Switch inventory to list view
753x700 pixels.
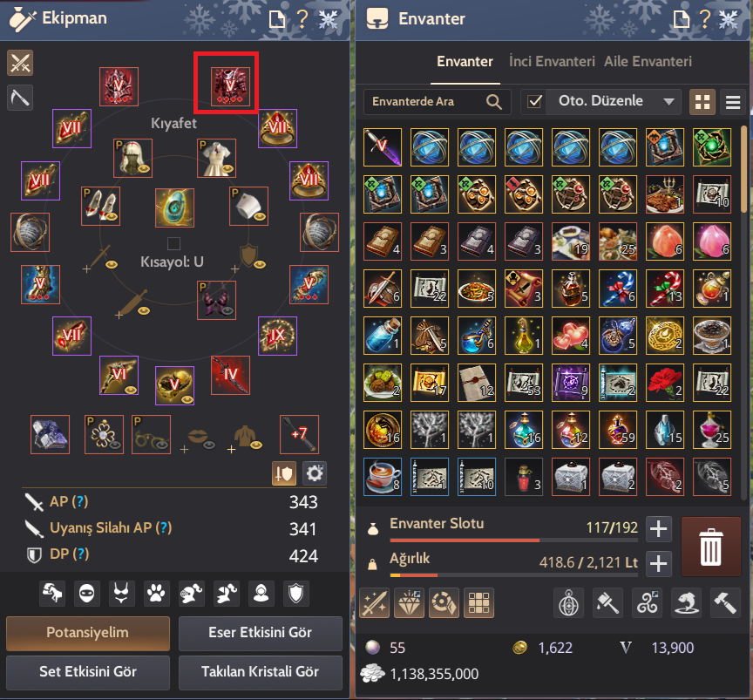click(x=733, y=102)
